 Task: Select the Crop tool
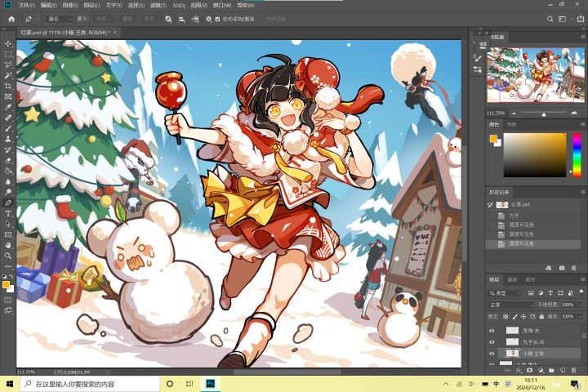(x=8, y=86)
